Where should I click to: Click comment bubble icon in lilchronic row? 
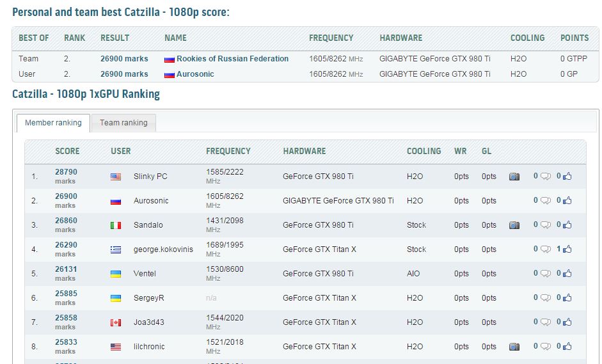(x=546, y=347)
